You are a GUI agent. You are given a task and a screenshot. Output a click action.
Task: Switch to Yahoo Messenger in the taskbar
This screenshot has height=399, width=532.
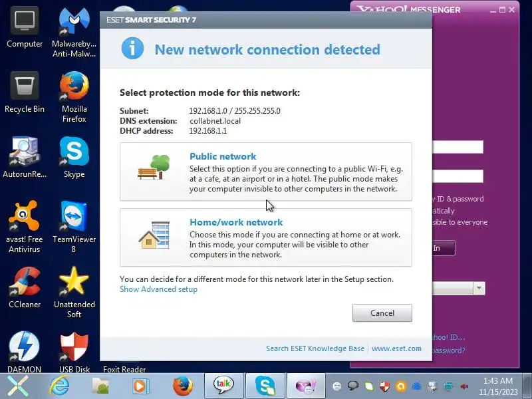click(x=306, y=385)
